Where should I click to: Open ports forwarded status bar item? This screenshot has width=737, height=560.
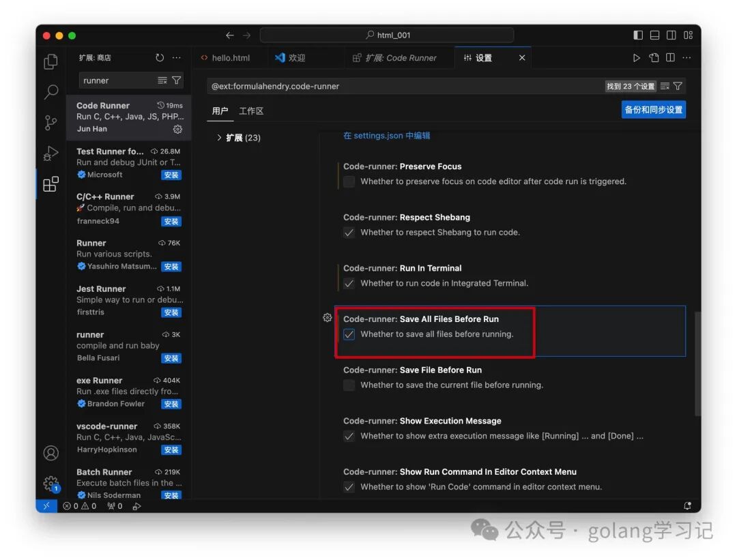tap(115, 506)
